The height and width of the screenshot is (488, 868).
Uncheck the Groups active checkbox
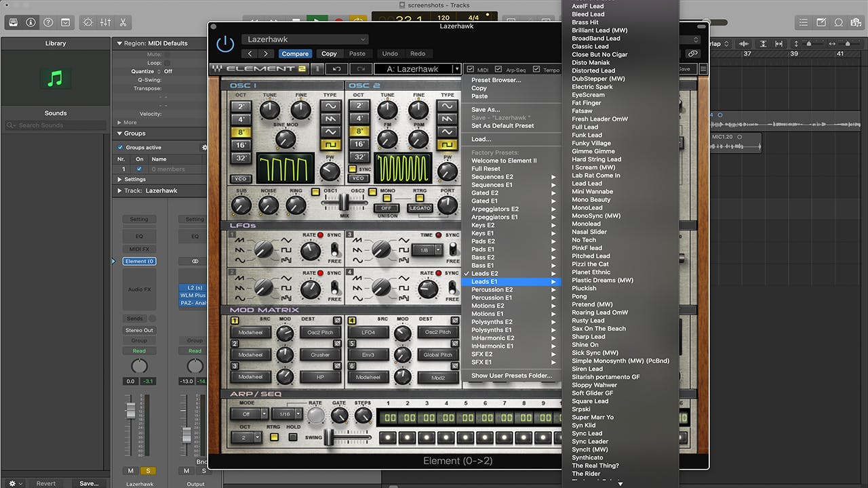(x=121, y=147)
